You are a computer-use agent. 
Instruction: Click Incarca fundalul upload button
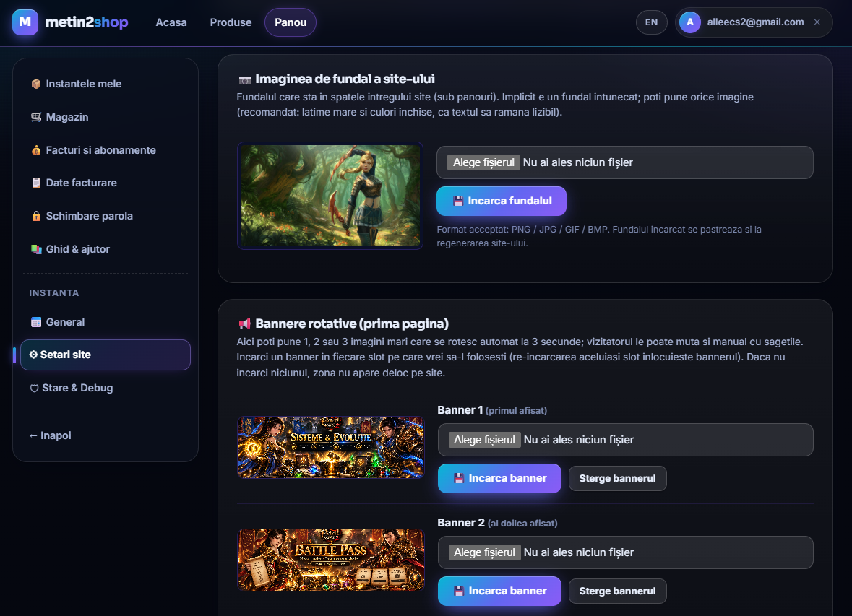[x=501, y=201]
